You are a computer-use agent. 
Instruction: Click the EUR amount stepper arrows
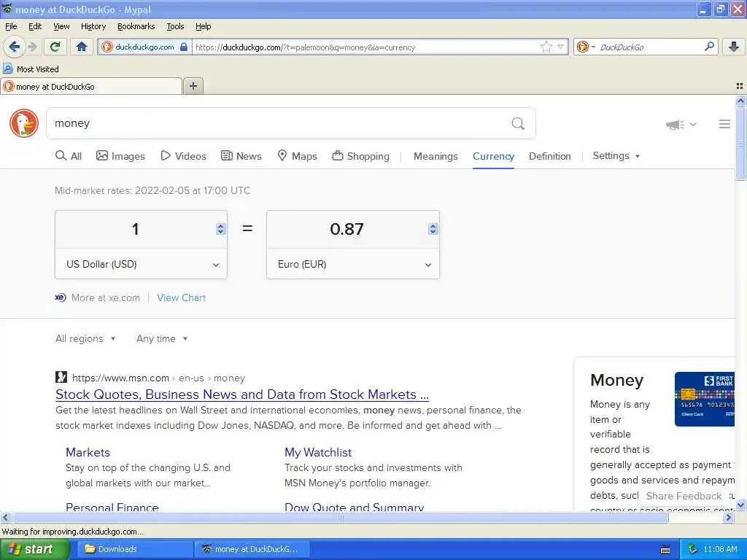[433, 229]
